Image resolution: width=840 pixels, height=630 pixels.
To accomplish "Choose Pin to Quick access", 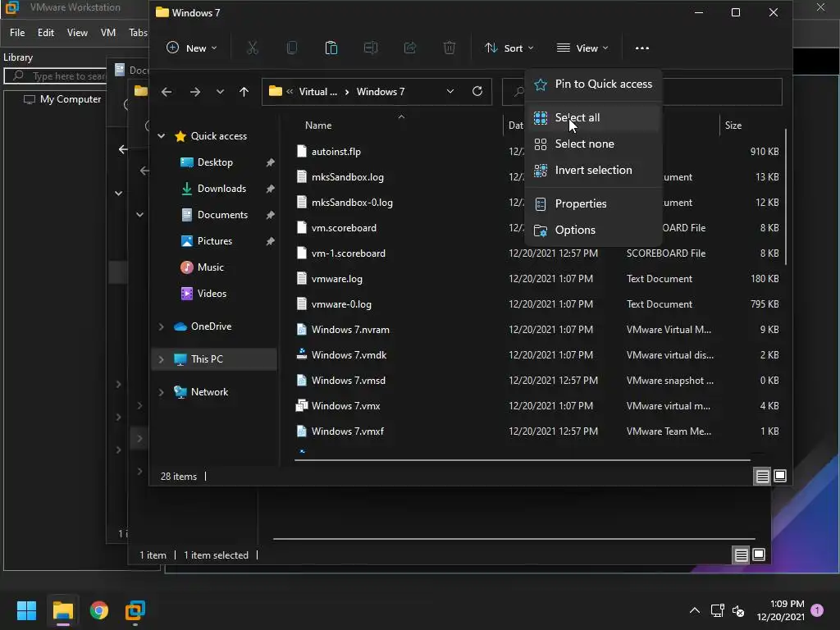I will click(593, 84).
